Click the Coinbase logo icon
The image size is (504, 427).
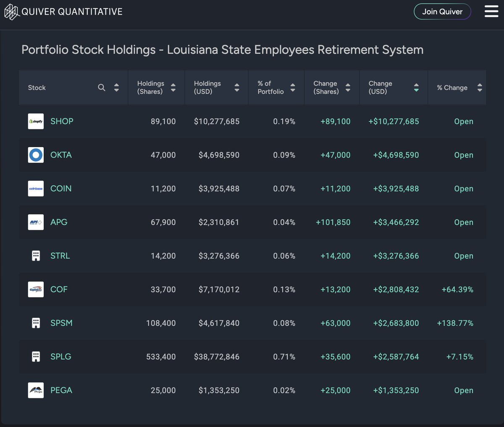pyautogui.click(x=36, y=189)
